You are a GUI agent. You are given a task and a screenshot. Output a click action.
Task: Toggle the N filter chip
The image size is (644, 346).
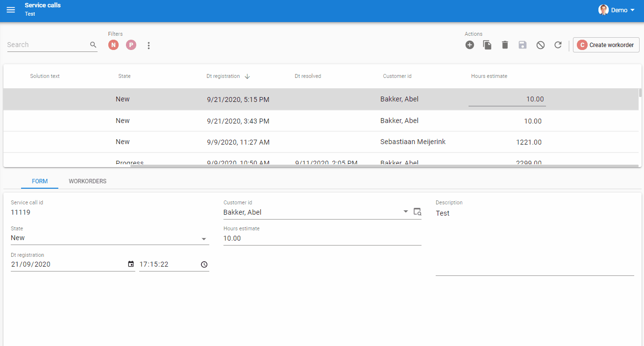click(x=113, y=45)
